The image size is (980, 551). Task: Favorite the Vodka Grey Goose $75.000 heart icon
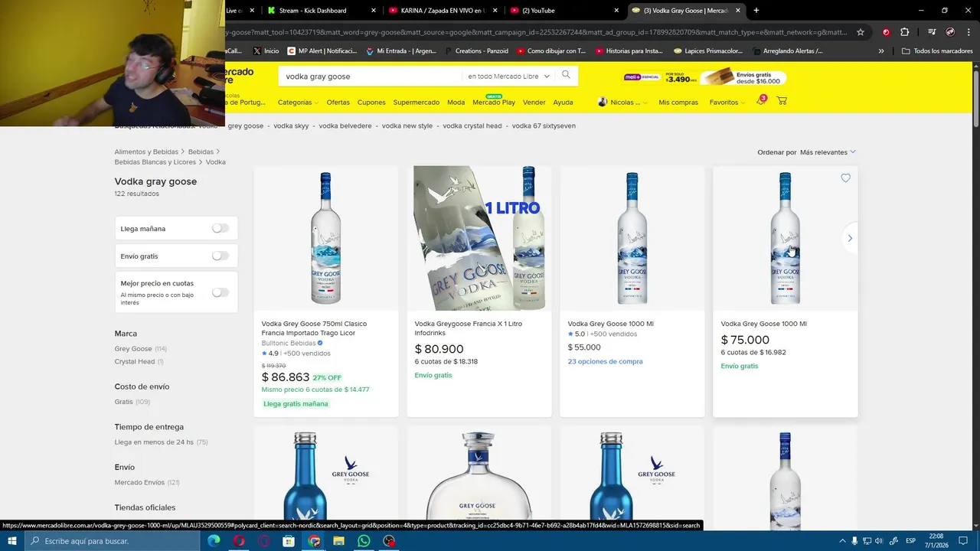coord(845,178)
